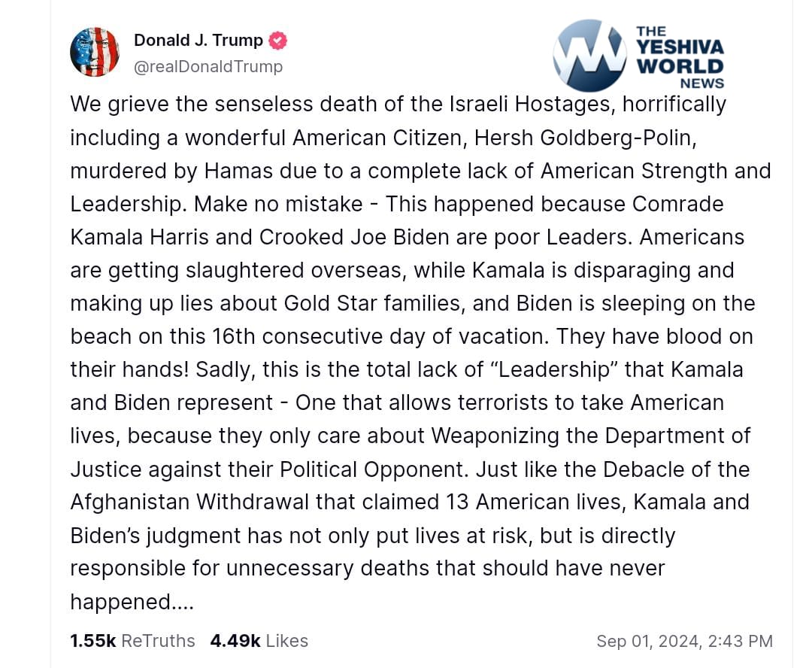Image resolution: width=812 pixels, height=668 pixels.
Task: View the 4.49k Likes count
Action: [x=259, y=641]
